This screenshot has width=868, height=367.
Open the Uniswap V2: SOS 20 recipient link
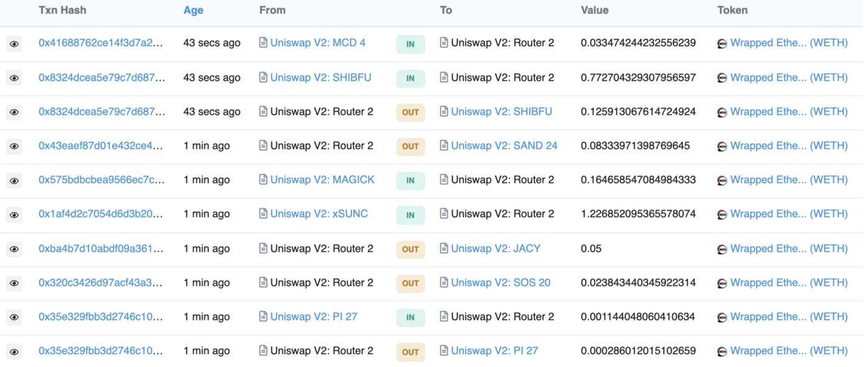[x=500, y=283]
